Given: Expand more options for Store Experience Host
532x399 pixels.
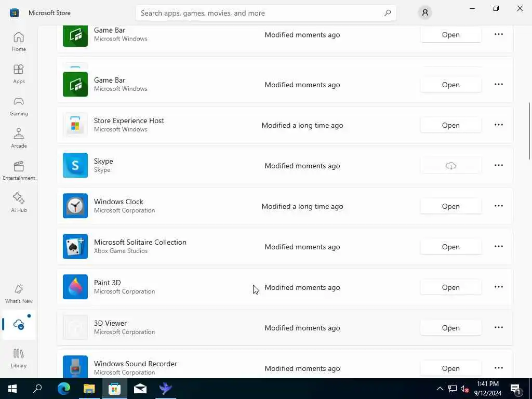Looking at the screenshot, I should [x=498, y=125].
